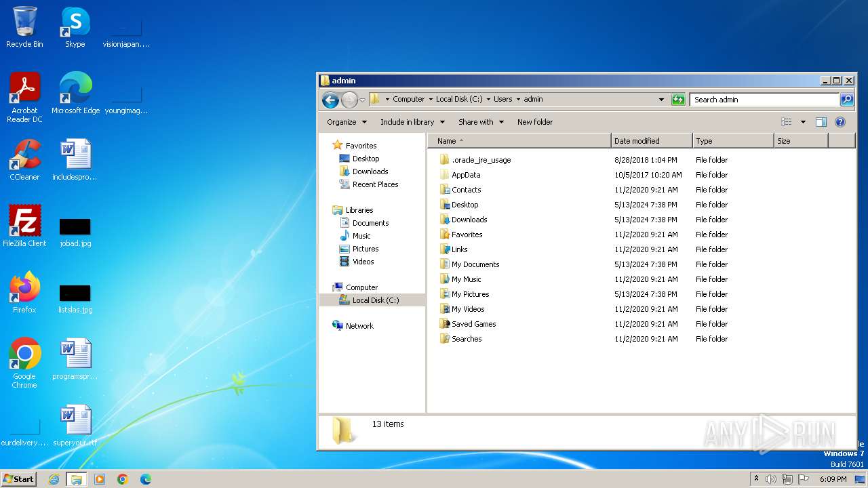Select Recent Places in navigation pane
The height and width of the screenshot is (488, 868).
click(x=375, y=184)
